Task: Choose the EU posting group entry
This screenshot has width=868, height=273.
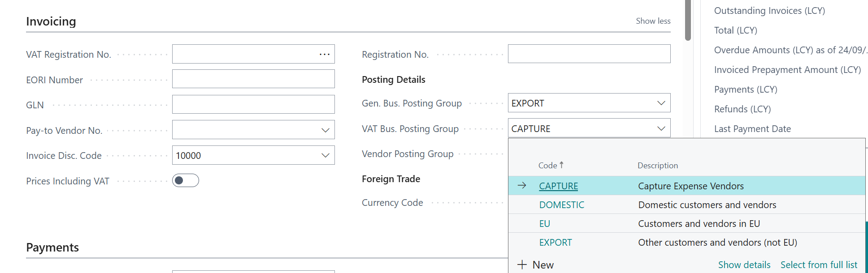Action: tap(544, 224)
